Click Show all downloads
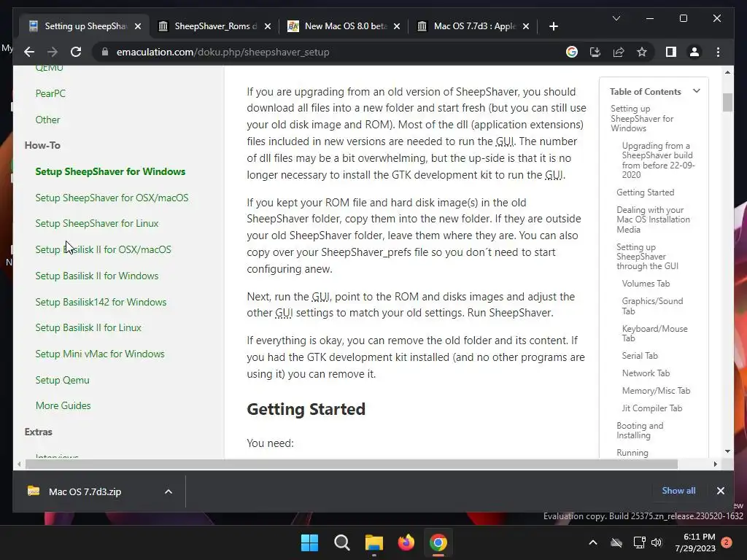The height and width of the screenshot is (560, 747). [678, 491]
